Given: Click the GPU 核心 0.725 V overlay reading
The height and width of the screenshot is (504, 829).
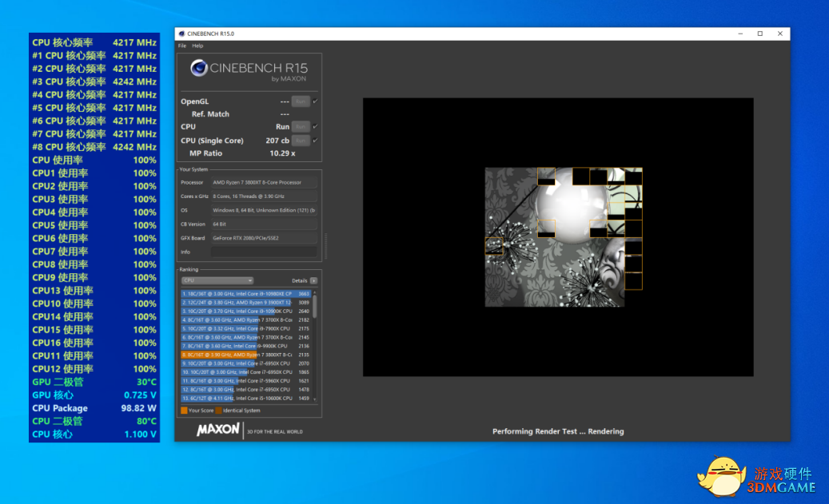Looking at the screenshot, I should point(94,395).
